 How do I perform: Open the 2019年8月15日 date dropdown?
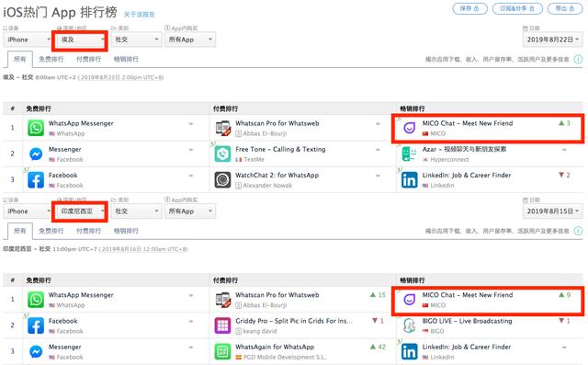tap(553, 211)
